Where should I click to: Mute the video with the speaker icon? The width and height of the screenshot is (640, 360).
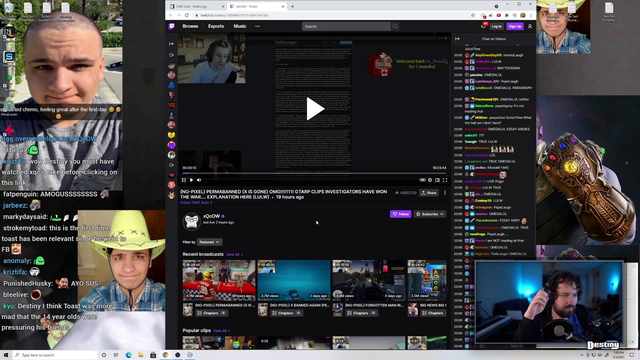coord(199,180)
